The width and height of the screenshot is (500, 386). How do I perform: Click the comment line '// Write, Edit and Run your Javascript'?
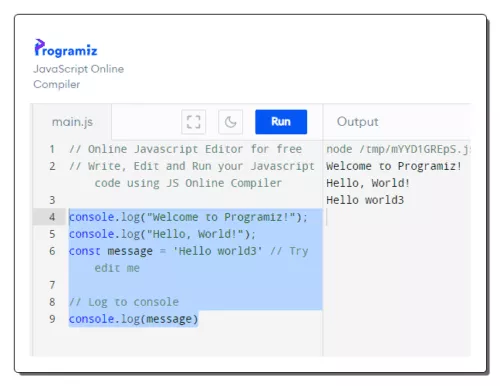coord(192,166)
